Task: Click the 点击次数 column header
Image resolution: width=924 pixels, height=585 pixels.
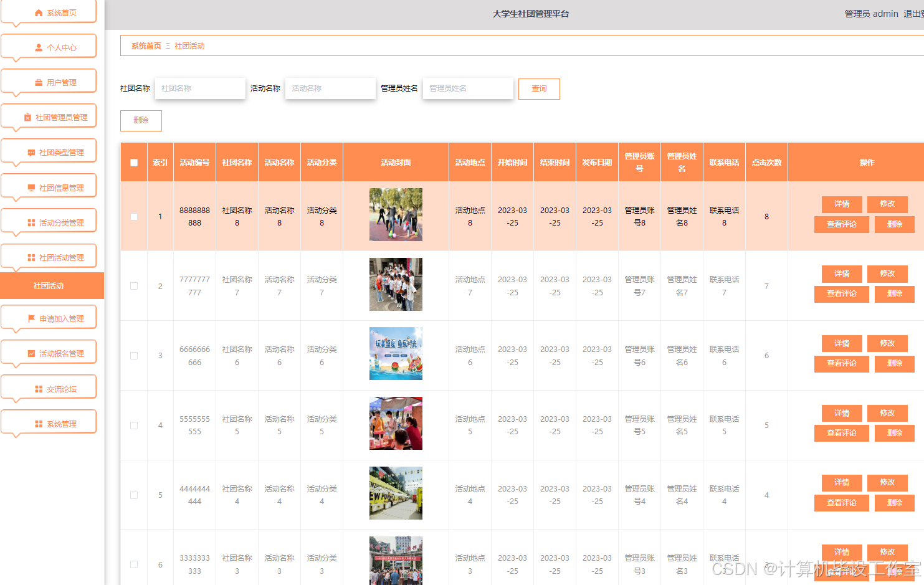Action: [x=766, y=163]
